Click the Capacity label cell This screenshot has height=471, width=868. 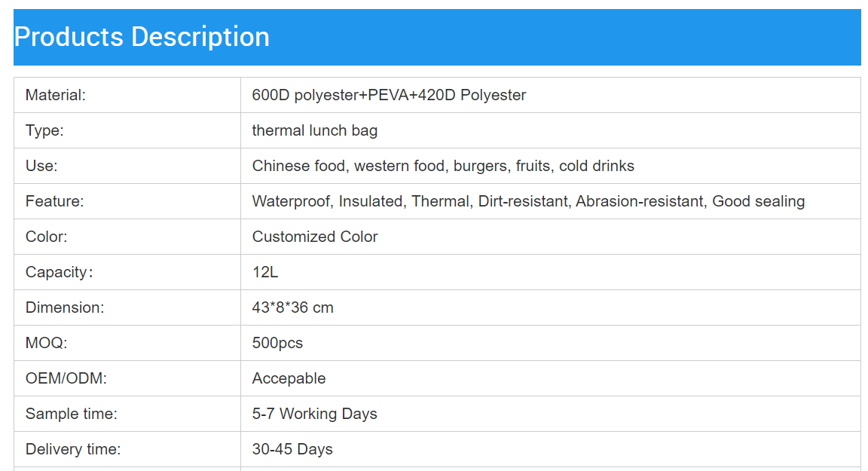(59, 272)
